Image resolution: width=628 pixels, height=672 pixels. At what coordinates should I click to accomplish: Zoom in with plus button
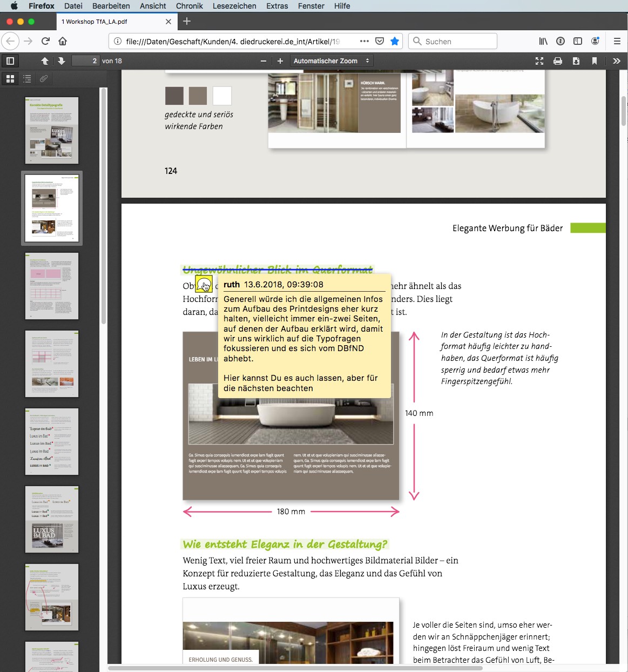280,61
